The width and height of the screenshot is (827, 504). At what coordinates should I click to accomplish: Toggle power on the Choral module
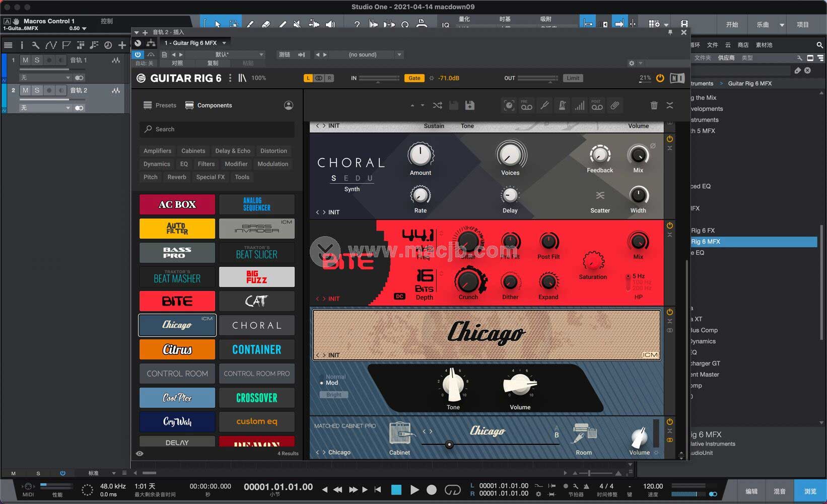pos(670,139)
